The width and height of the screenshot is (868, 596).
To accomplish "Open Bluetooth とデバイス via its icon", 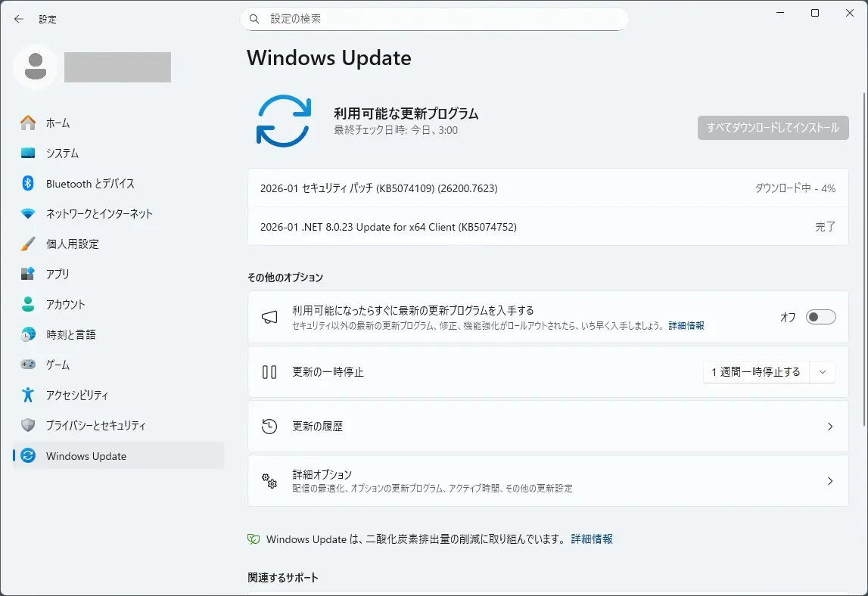I will pos(28,183).
